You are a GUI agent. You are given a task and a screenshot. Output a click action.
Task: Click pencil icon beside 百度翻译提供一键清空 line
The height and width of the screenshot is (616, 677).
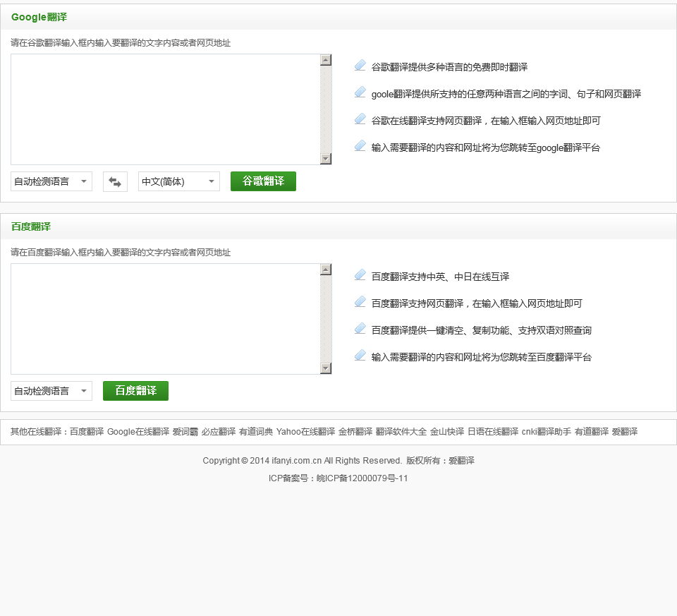[360, 328]
